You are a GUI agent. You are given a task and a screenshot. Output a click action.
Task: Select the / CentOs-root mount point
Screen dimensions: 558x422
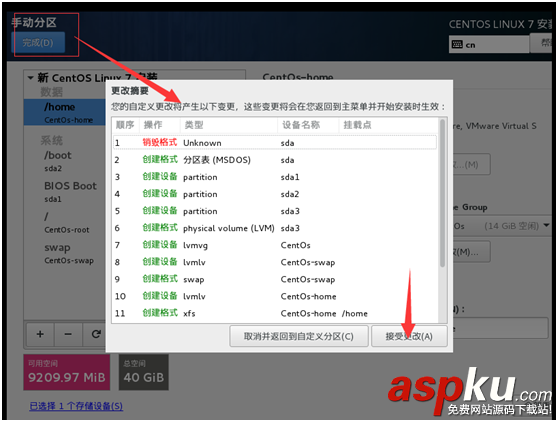[65, 222]
